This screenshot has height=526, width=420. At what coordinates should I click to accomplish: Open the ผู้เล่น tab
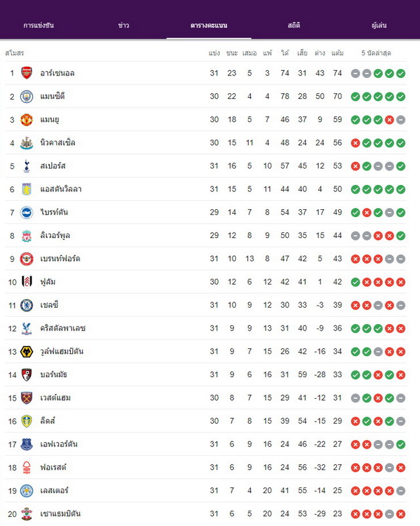point(379,25)
